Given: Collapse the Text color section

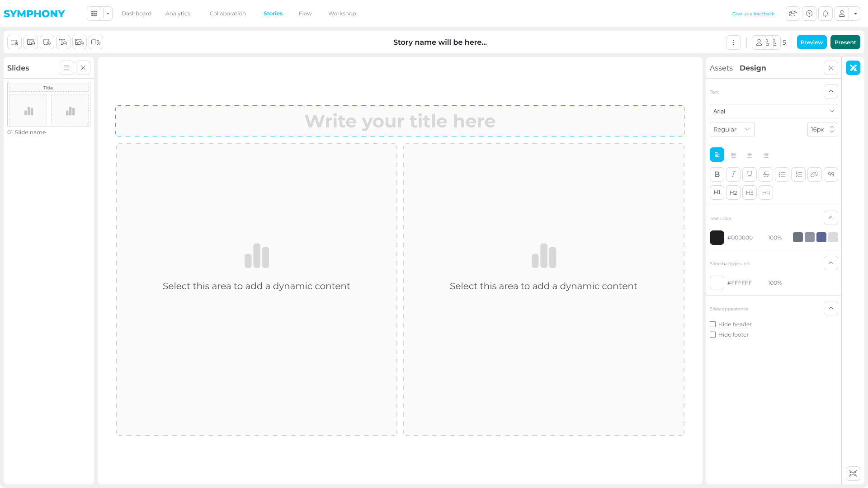Looking at the screenshot, I should 830,218.
